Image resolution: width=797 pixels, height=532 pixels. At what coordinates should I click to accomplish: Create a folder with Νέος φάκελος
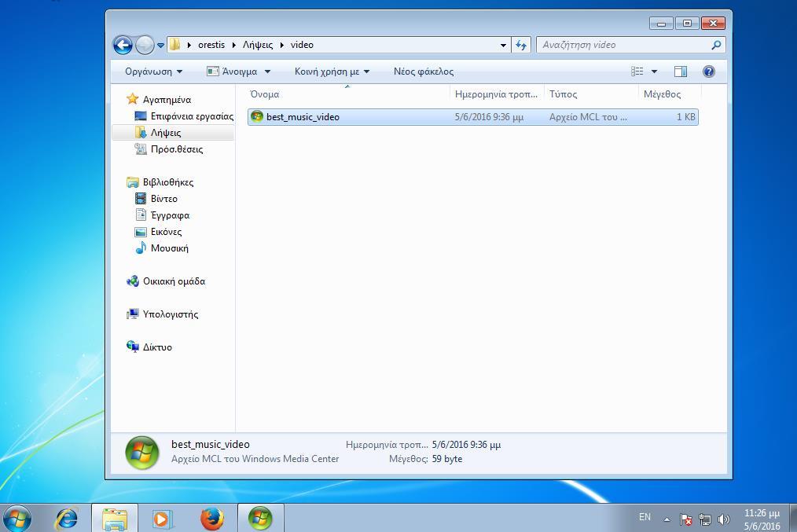pos(424,72)
